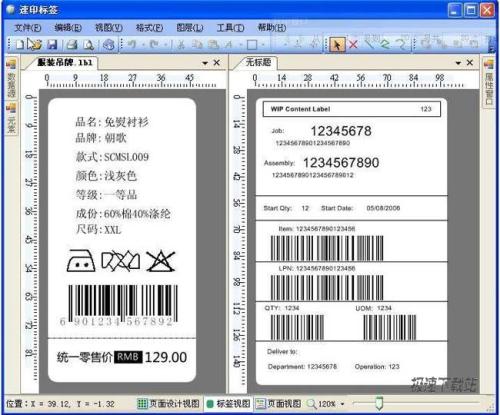Viewport: 500px width, 415px height.
Task: Click the '05/08/2006' start date value
Action: tap(383, 208)
